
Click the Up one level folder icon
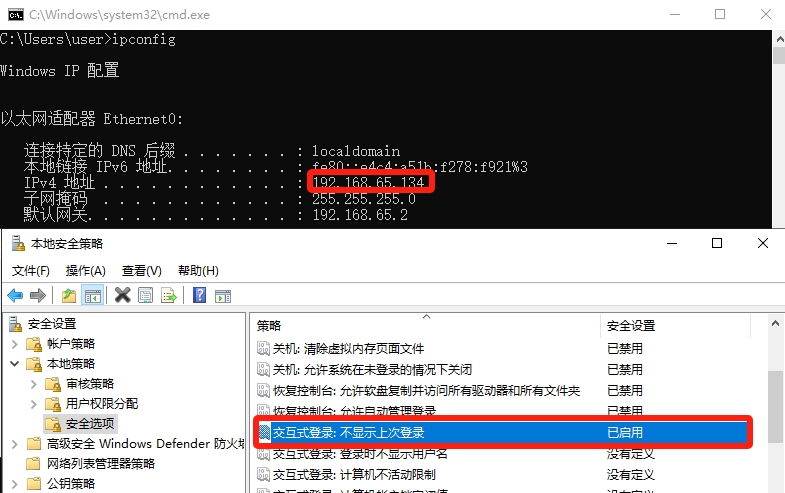[x=69, y=296]
